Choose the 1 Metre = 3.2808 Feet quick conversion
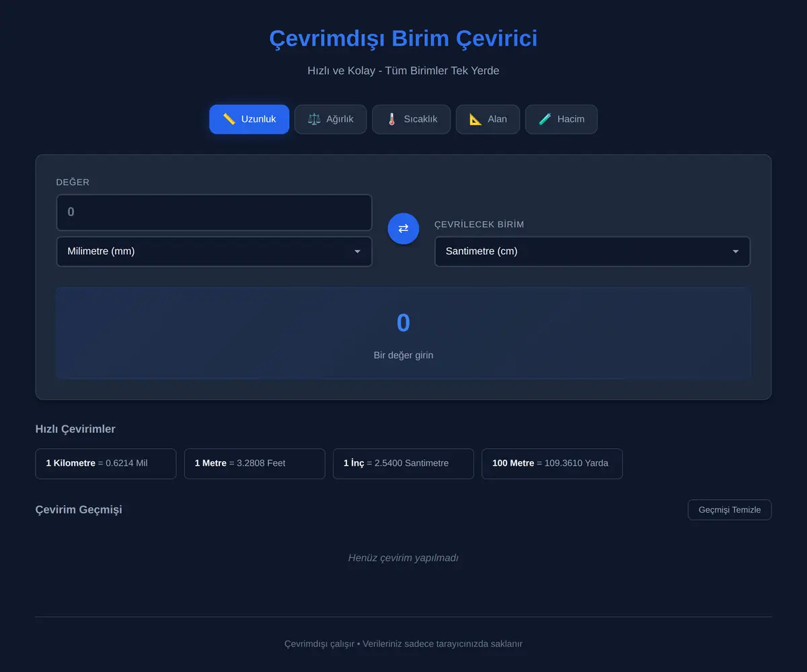The image size is (807, 672). [255, 464]
